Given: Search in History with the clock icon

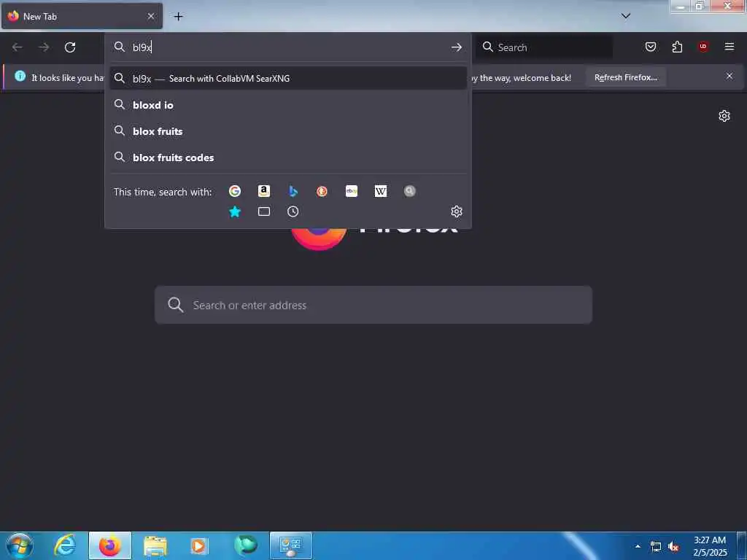Looking at the screenshot, I should pyautogui.click(x=293, y=211).
